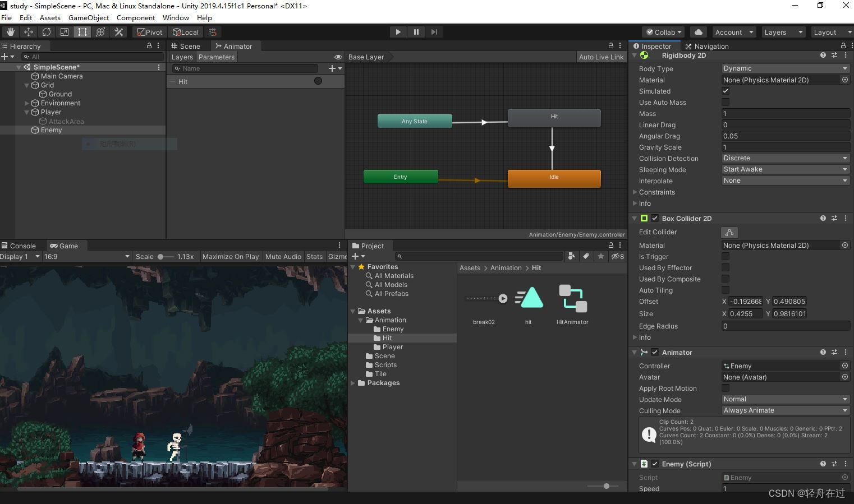
Task: Open the Assets menu
Action: coord(50,17)
